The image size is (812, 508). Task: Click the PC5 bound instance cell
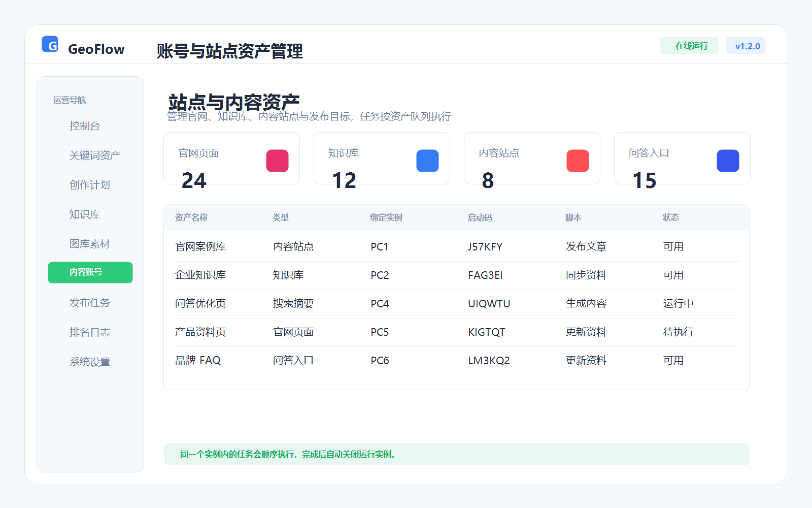380,332
